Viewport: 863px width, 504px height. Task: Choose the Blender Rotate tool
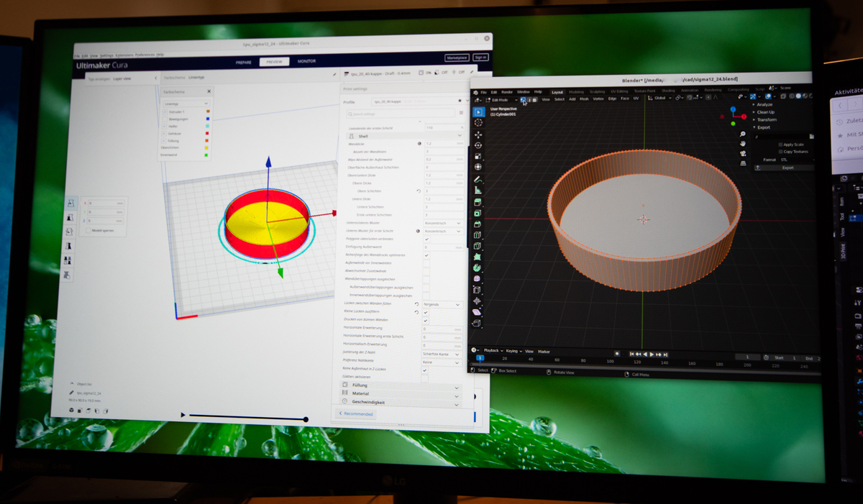click(x=478, y=145)
